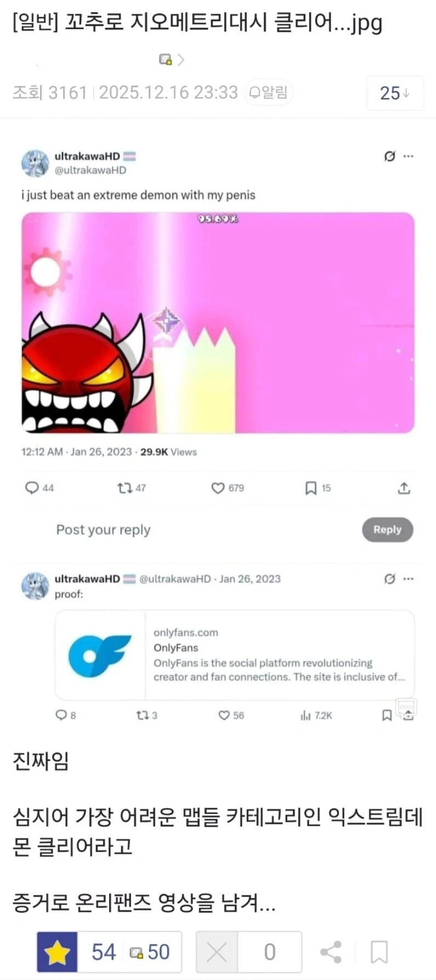Screen dimensions: 436x980
Task: Click the tweet upload share arrow icon
Action: click(x=404, y=488)
